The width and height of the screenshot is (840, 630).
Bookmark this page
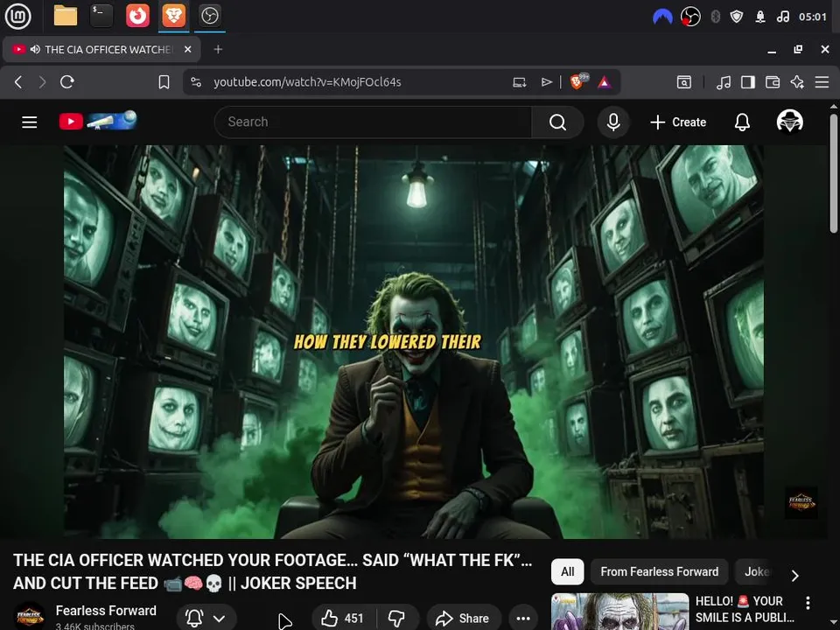coord(164,82)
